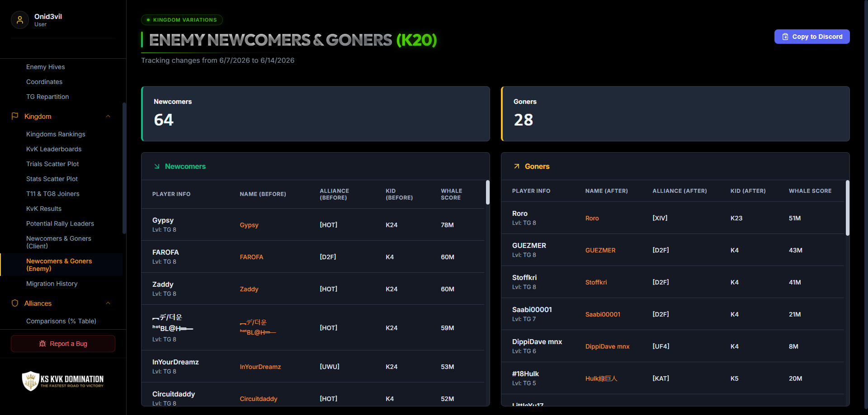Open Migration History page
Image resolution: width=868 pixels, height=415 pixels.
pyautogui.click(x=52, y=284)
